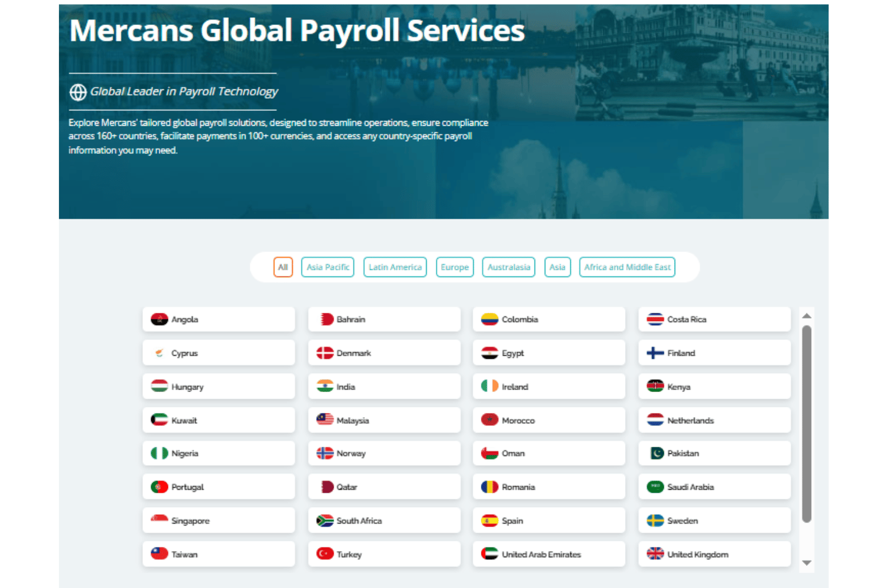882x588 pixels.
Task: Show only Europe countries
Action: pyautogui.click(x=455, y=267)
